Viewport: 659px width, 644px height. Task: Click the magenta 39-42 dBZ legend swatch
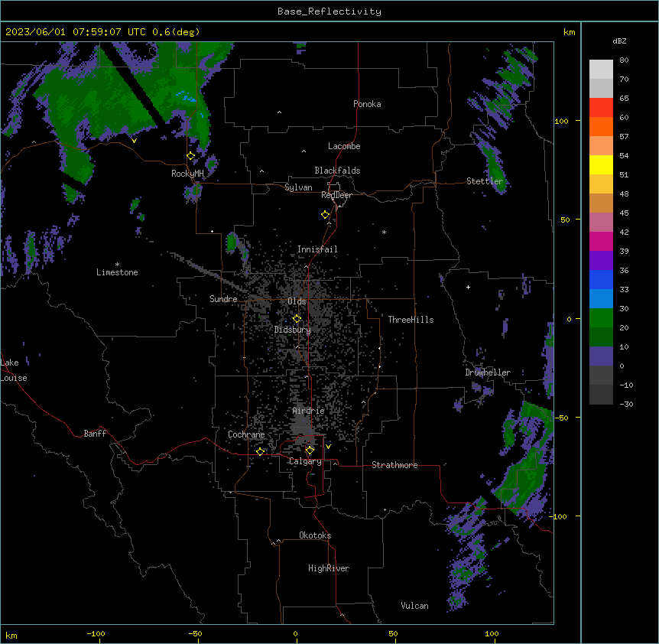[601, 241]
